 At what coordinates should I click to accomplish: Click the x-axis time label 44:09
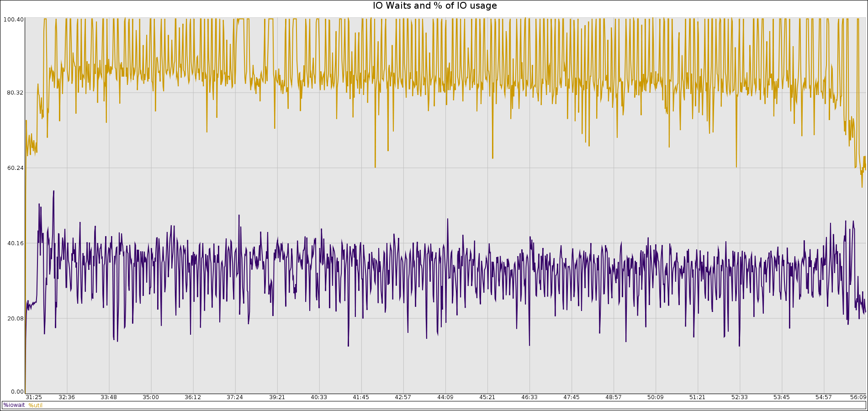(x=445, y=397)
